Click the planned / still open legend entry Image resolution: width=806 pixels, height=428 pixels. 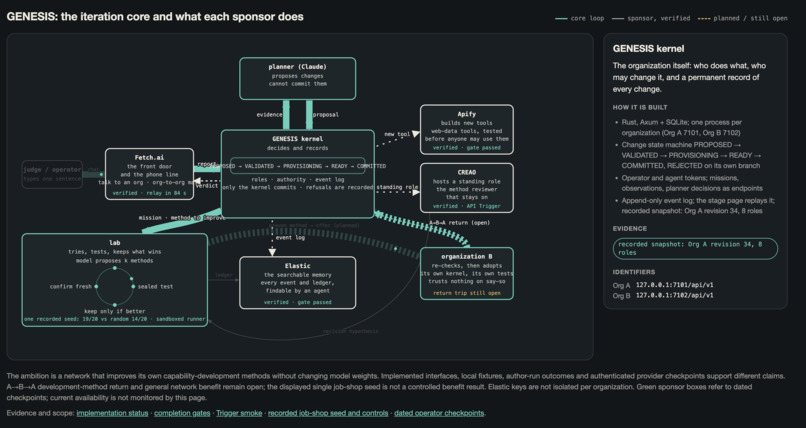[x=743, y=18]
